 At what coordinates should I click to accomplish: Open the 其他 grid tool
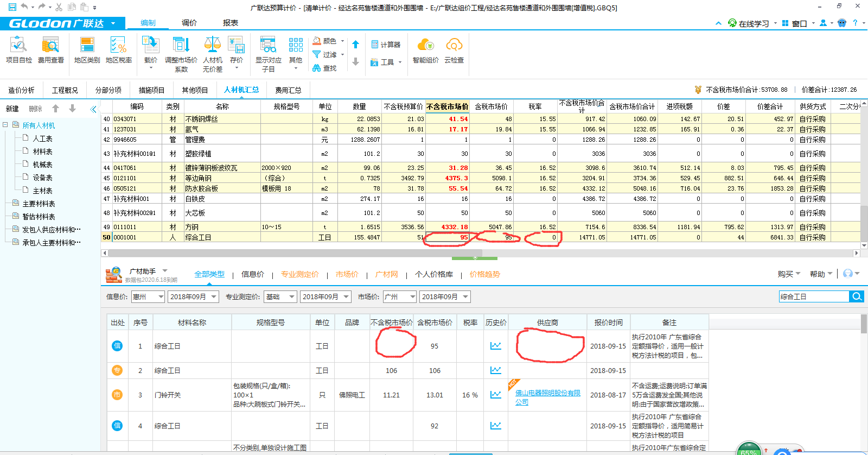click(x=296, y=52)
